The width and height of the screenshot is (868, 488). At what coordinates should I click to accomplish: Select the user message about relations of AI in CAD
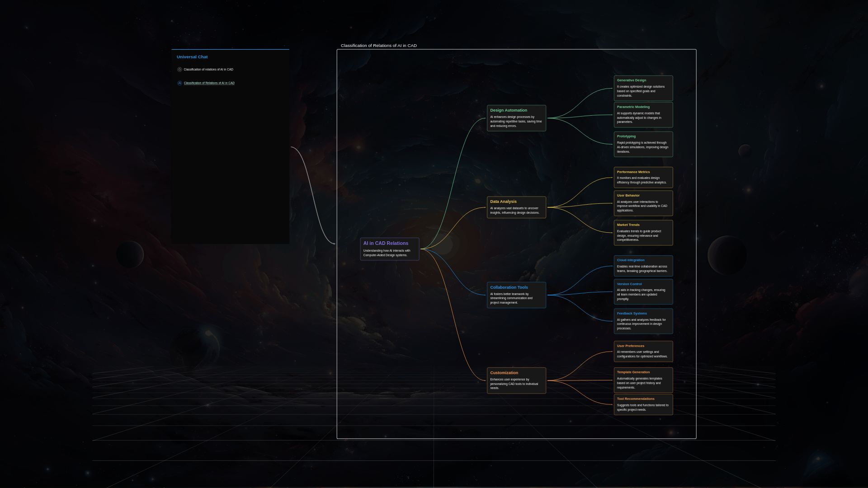coord(208,70)
